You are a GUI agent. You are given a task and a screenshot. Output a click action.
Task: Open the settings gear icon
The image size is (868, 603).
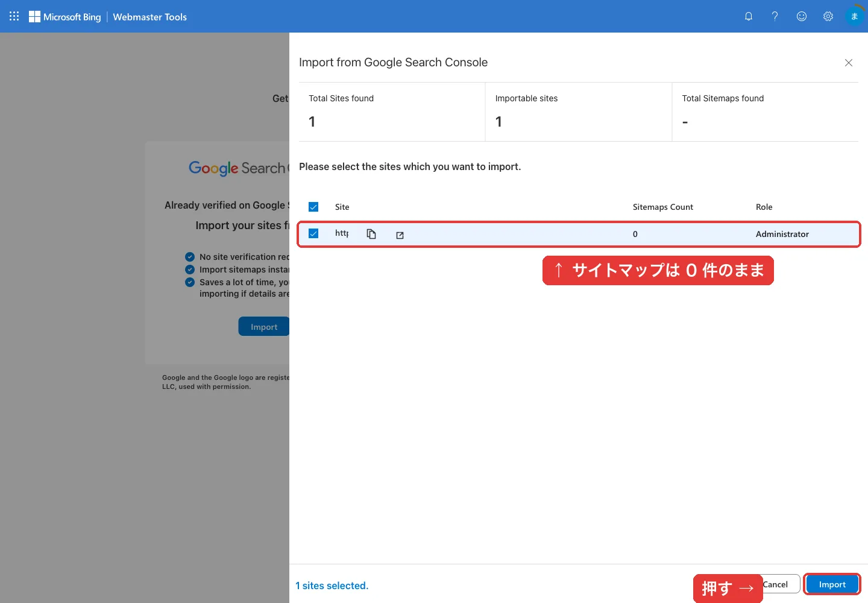828,16
